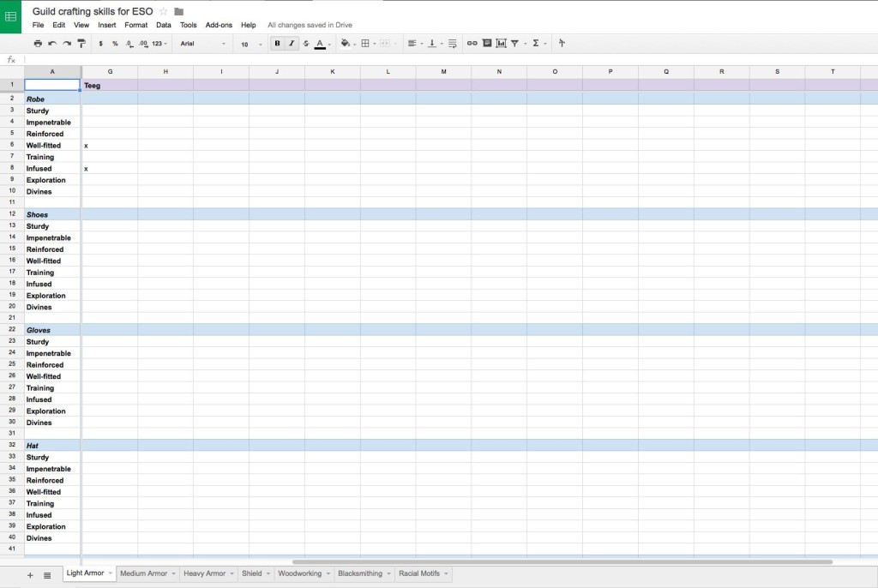This screenshot has width=878, height=588.
Task: Open the font size dropdown
Action: click(251, 44)
